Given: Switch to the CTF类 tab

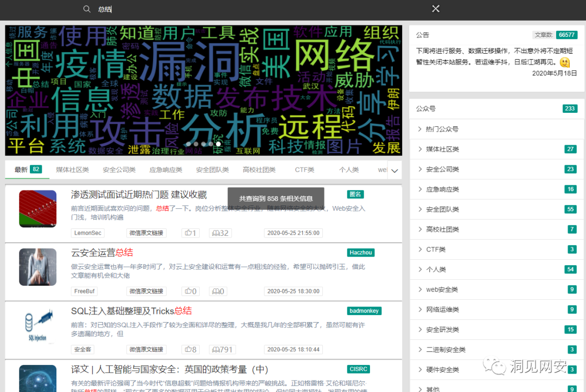Looking at the screenshot, I should 304,170.
